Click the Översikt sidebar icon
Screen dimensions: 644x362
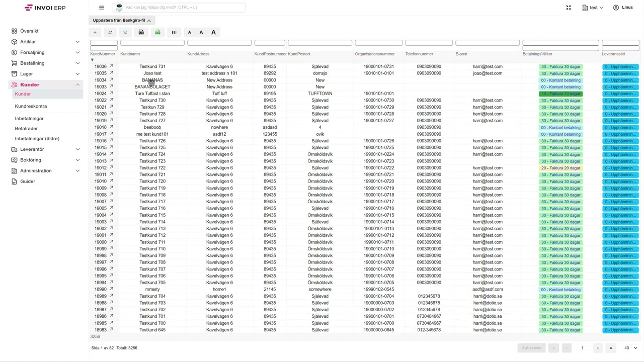click(x=14, y=31)
